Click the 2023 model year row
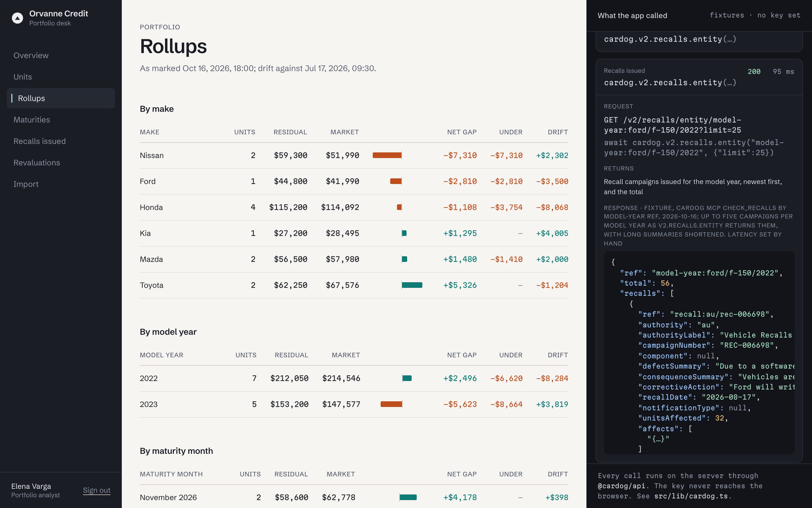The image size is (812, 508). [354, 404]
